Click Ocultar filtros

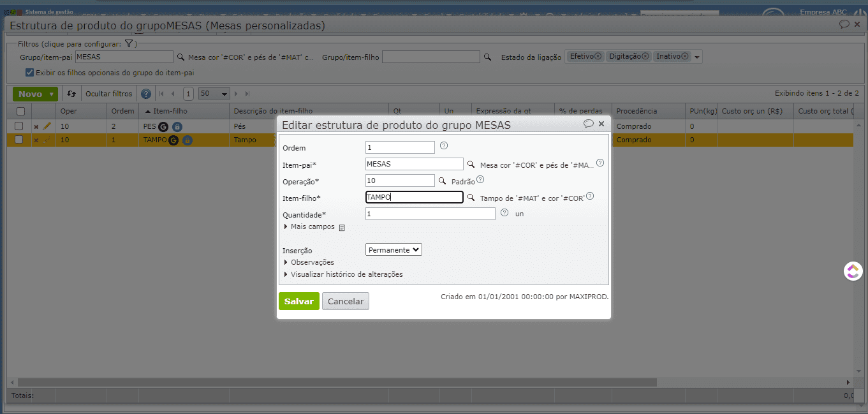[109, 94]
